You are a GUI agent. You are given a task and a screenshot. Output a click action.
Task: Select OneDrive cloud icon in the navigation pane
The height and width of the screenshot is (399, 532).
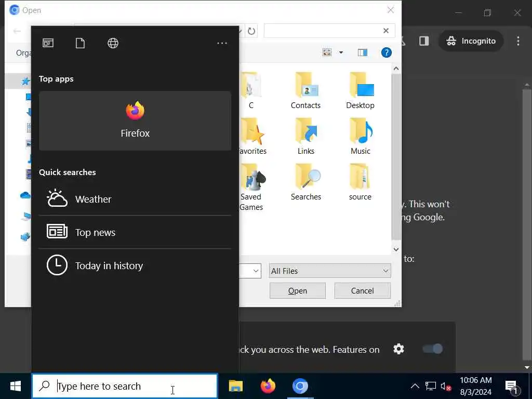25,195
